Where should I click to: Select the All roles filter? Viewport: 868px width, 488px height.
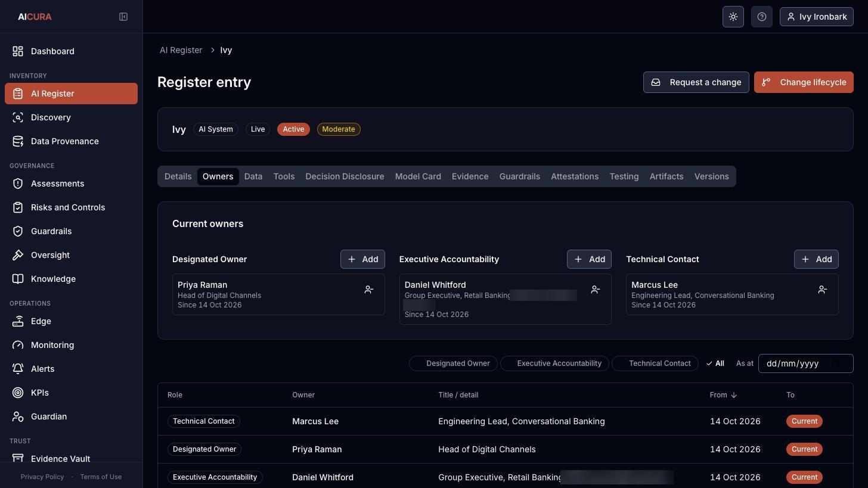coord(715,363)
